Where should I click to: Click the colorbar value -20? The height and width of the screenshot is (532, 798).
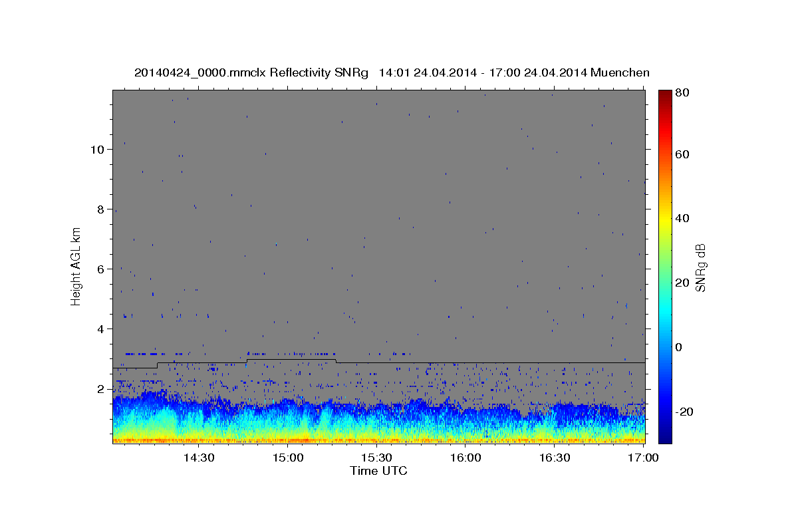point(683,412)
